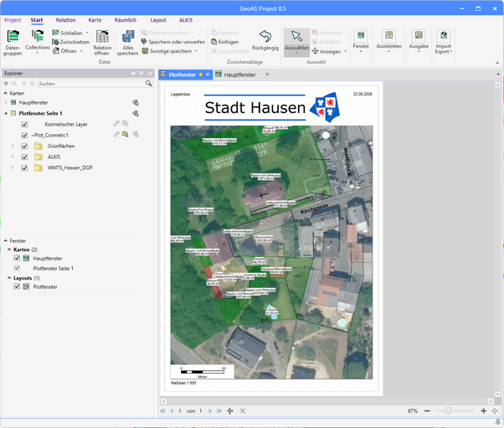
Task: Expand the WMTS_Hessen_DOP folder
Action: pos(13,168)
